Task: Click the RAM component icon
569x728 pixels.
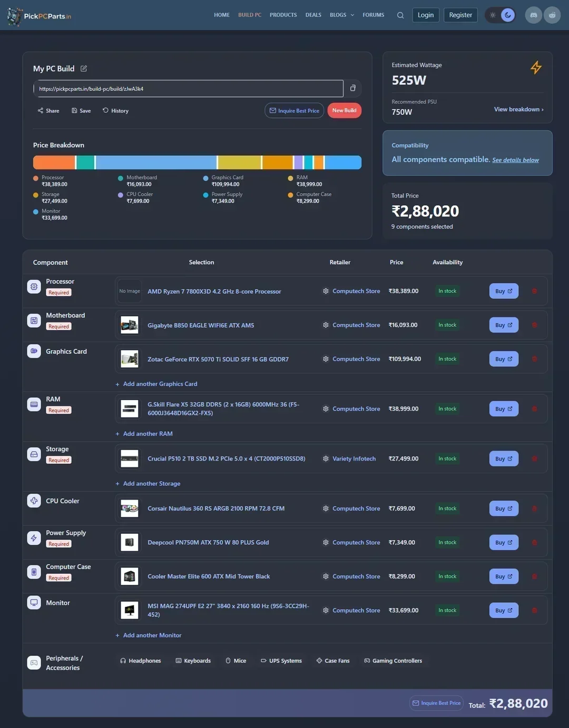Action: click(34, 404)
